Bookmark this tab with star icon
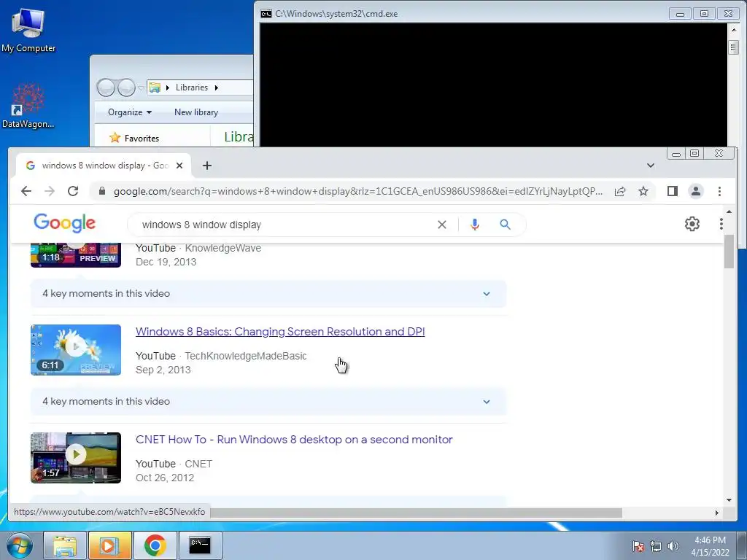 tap(643, 192)
